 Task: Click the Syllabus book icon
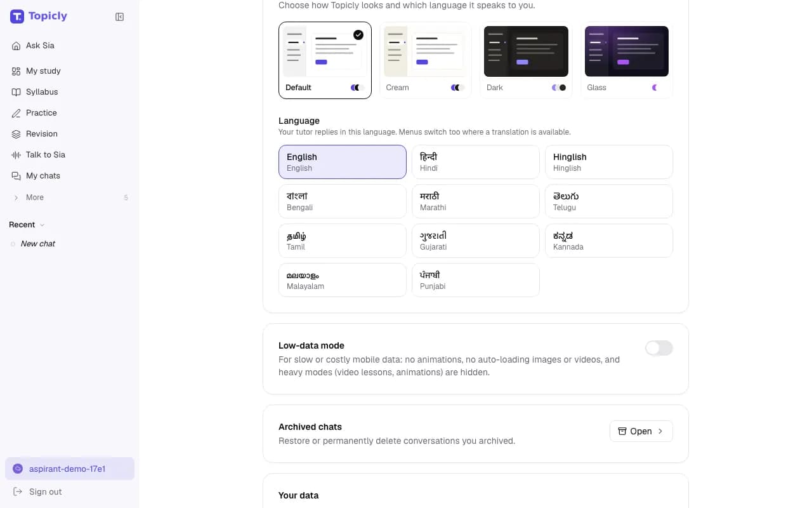[x=16, y=92]
